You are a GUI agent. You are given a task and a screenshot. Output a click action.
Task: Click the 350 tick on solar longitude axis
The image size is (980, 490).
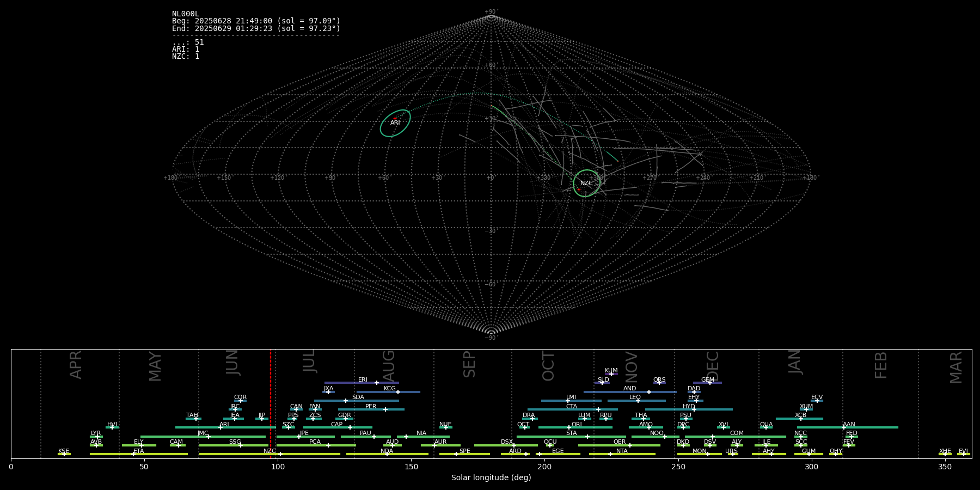pyautogui.click(x=945, y=467)
